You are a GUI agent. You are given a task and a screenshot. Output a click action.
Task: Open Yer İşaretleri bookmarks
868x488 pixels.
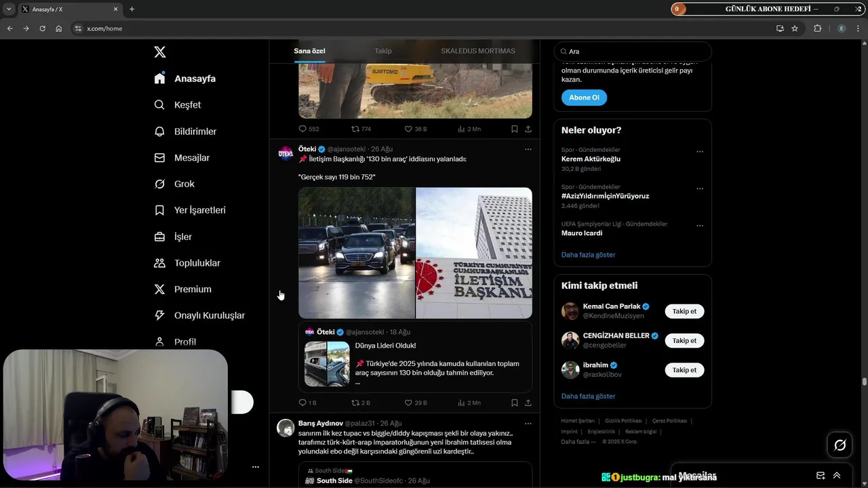pos(190,210)
